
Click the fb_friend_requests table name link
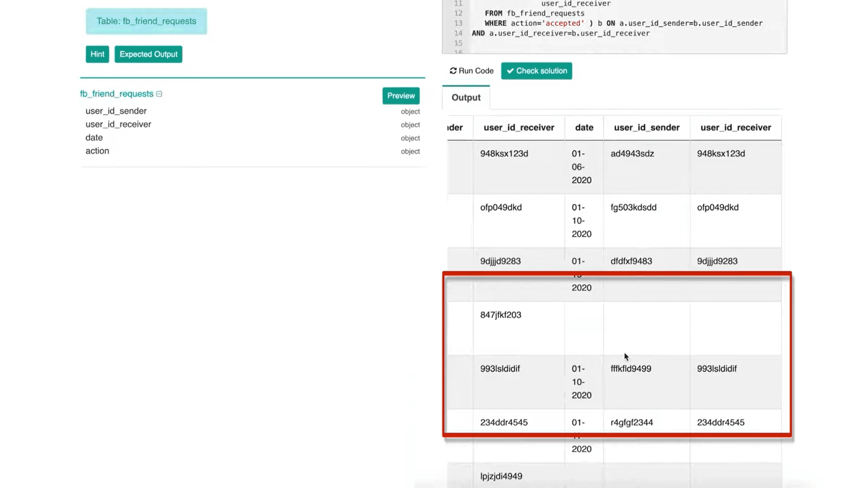pyautogui.click(x=117, y=94)
